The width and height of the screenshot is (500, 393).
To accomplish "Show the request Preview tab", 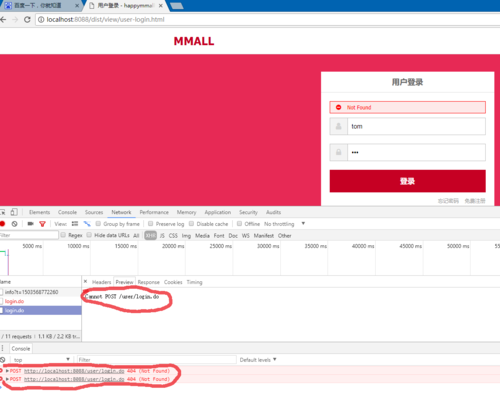I will 124,282.
